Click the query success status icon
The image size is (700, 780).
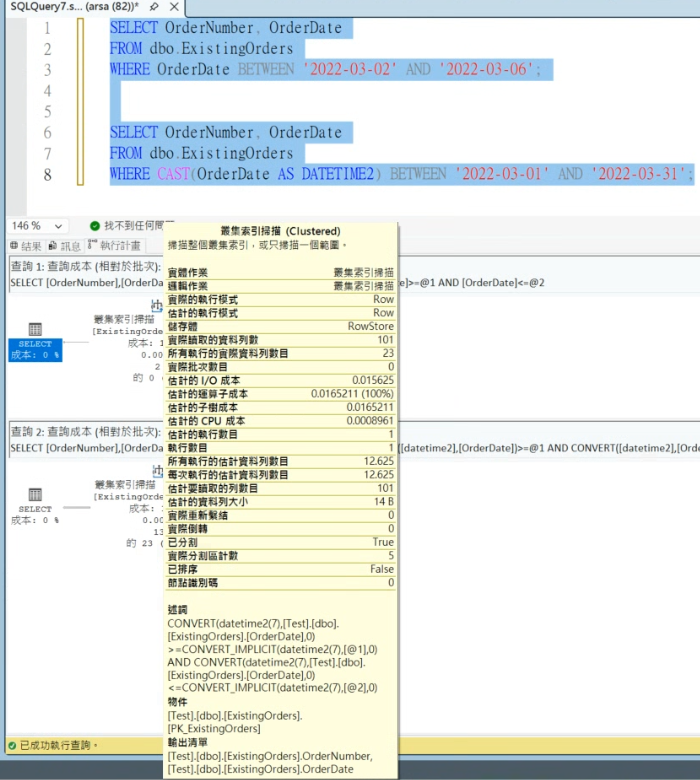click(x=12, y=745)
